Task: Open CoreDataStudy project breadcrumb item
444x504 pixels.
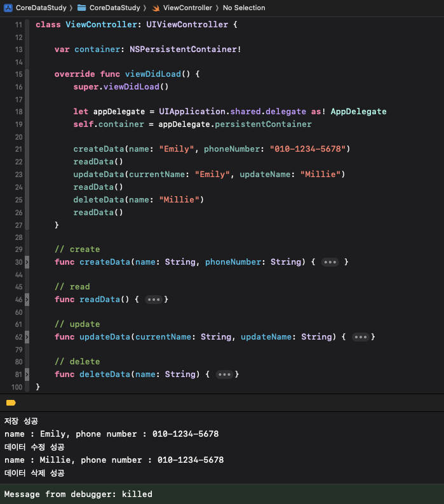Action: pos(41,8)
